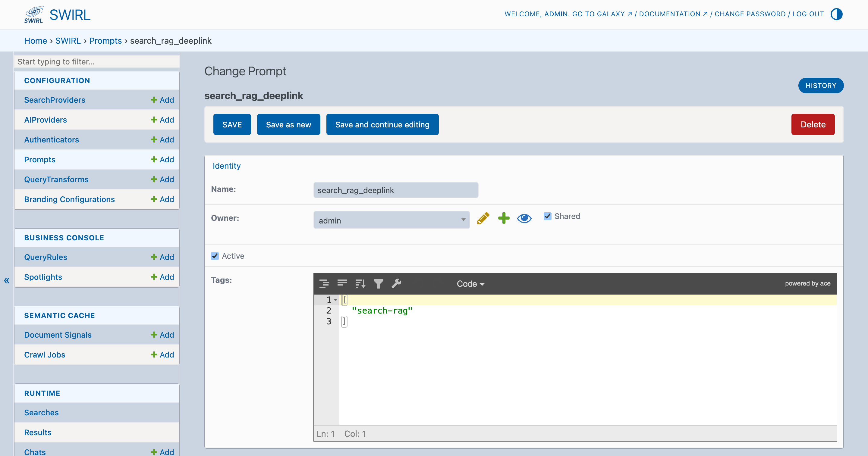
Task: Click Save as new button
Action: coord(288,125)
